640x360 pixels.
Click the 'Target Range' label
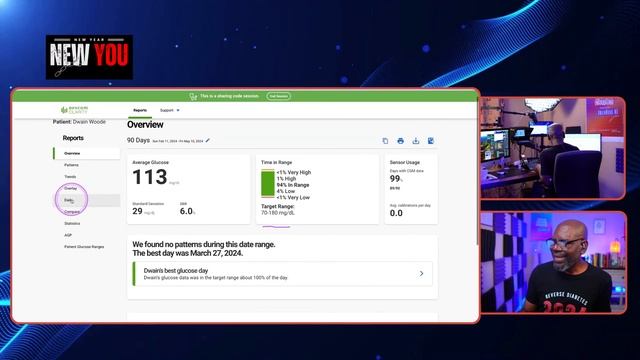pos(278,207)
